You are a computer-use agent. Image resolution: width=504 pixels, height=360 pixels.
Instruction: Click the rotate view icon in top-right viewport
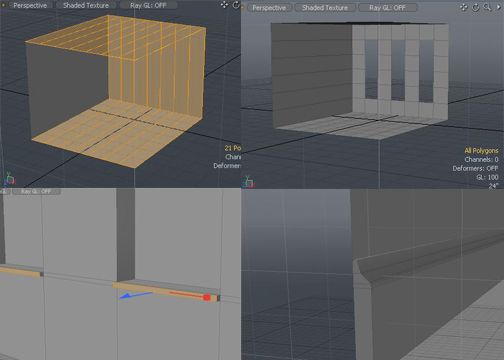tap(475, 7)
